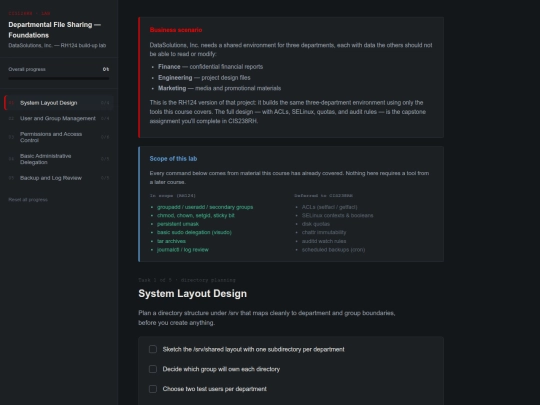Click chmod, chown, setgid, sticky bit item
The width and height of the screenshot is (540, 405).
pos(196,216)
